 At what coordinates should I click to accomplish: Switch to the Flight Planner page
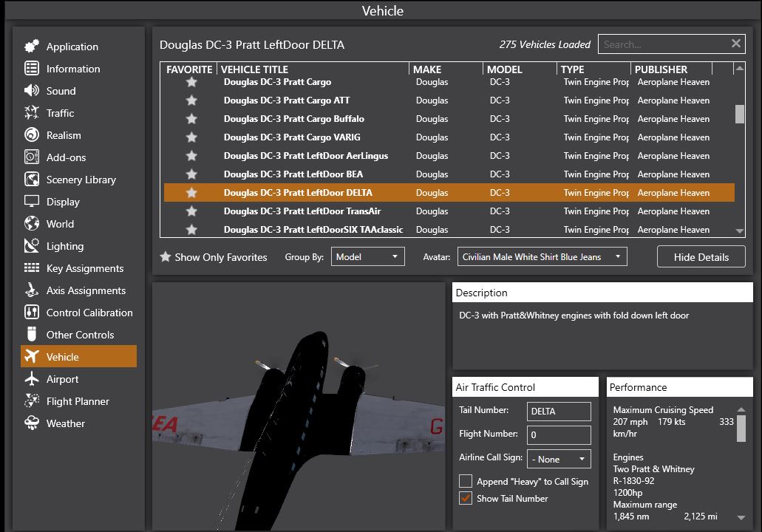79,401
